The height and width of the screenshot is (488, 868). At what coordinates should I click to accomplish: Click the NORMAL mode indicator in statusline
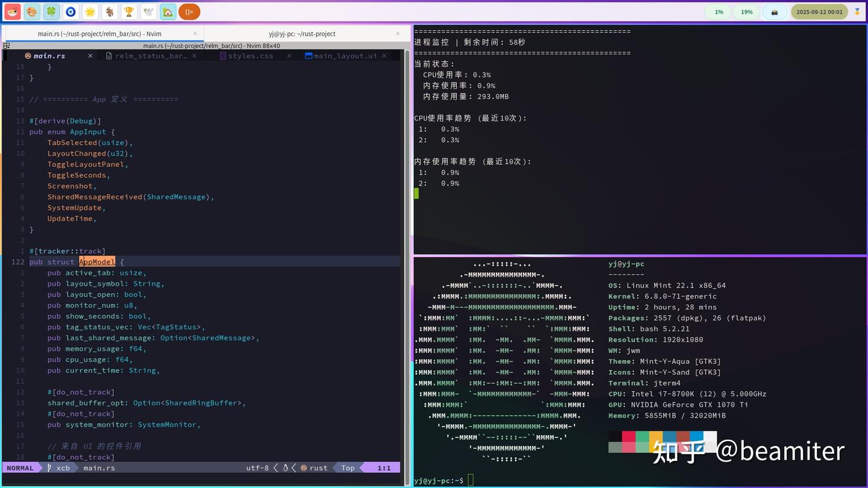click(x=20, y=468)
